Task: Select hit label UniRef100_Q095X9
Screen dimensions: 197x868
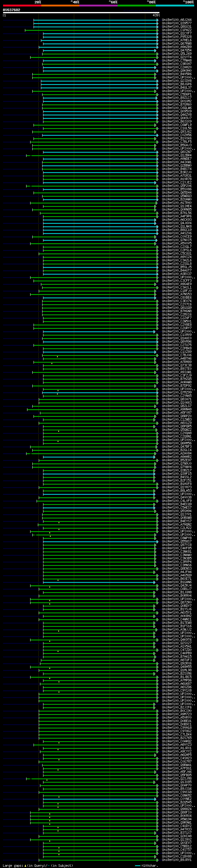Action: click(x=177, y=111)
